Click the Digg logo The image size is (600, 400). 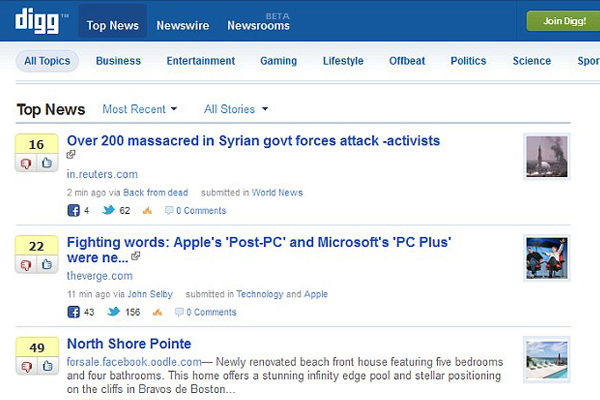[38, 21]
